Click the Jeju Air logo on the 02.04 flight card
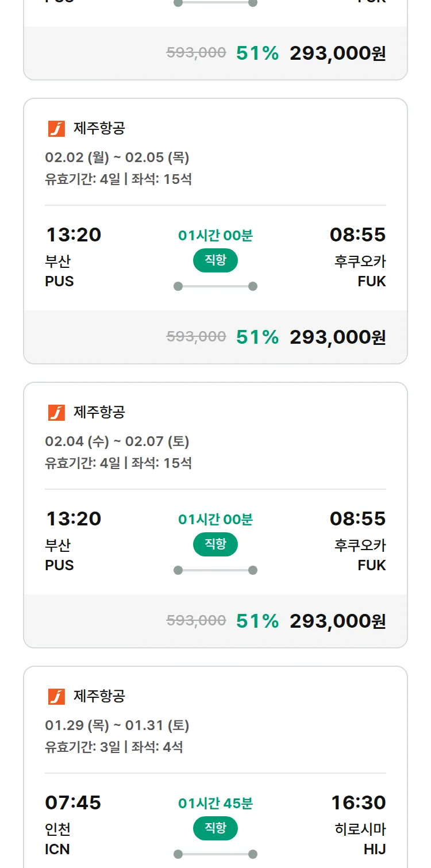431x868 pixels. (56, 413)
